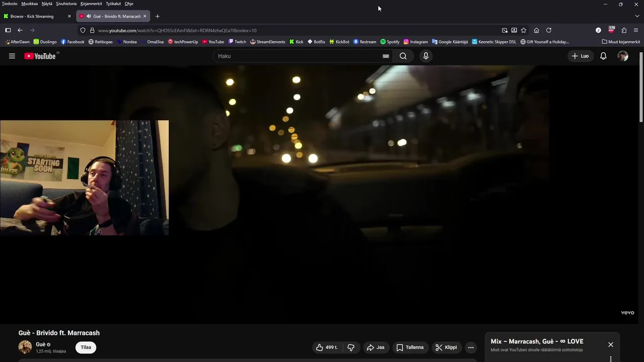Open Kirjanmerkit menu
Viewport: 644px width, 362px height.
(91, 4)
